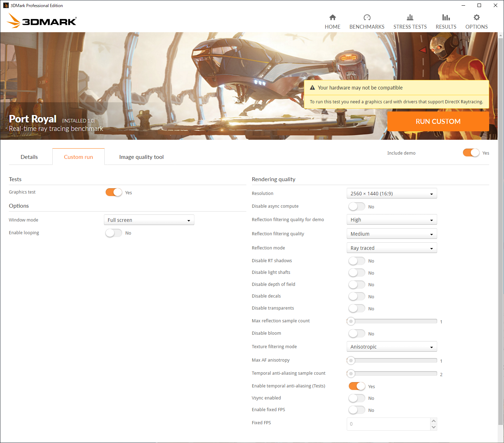Toggle Disable light shafts
This screenshot has width=504, height=443.
click(x=357, y=272)
